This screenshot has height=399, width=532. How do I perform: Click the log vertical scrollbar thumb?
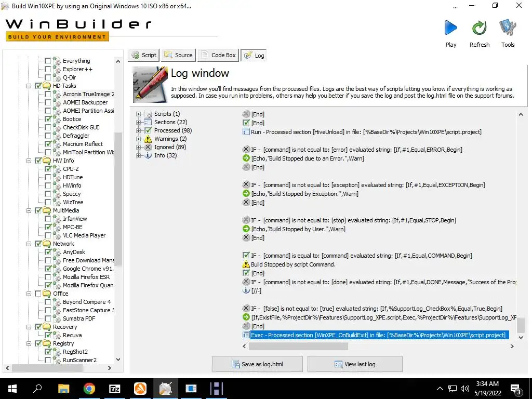tap(521, 325)
